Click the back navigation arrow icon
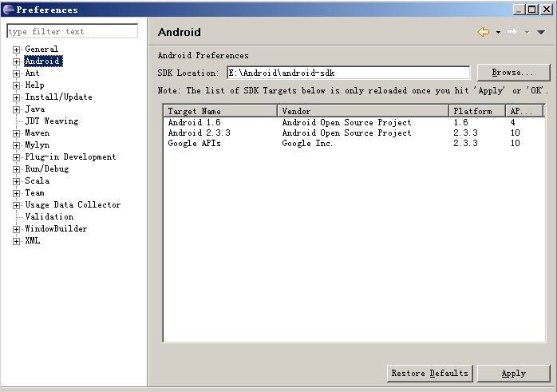Image resolution: width=557 pixels, height=392 pixels. 484,32
